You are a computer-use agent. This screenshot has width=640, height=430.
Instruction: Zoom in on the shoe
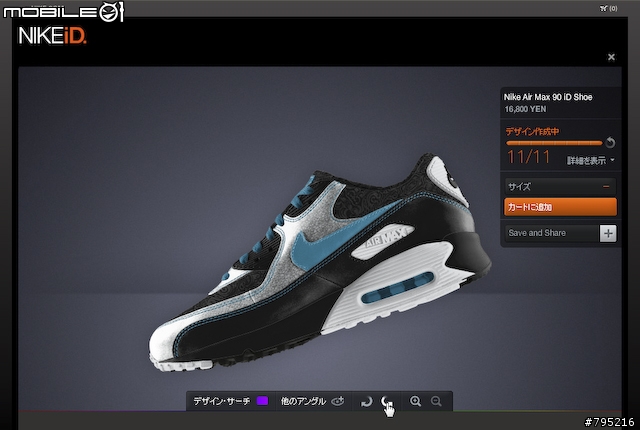click(x=416, y=401)
